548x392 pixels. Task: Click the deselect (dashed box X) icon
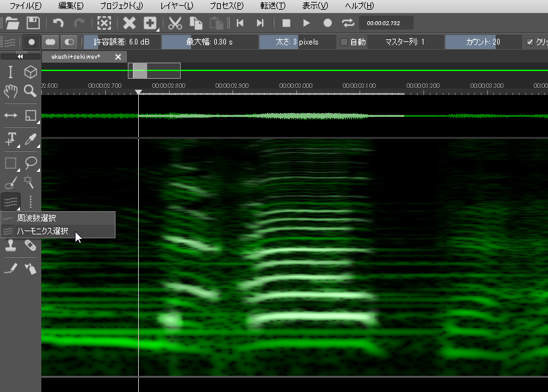104,23
